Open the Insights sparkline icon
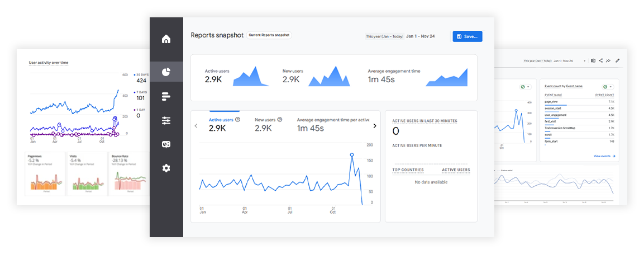This screenshot has height=254, width=644. pyautogui.click(x=608, y=60)
